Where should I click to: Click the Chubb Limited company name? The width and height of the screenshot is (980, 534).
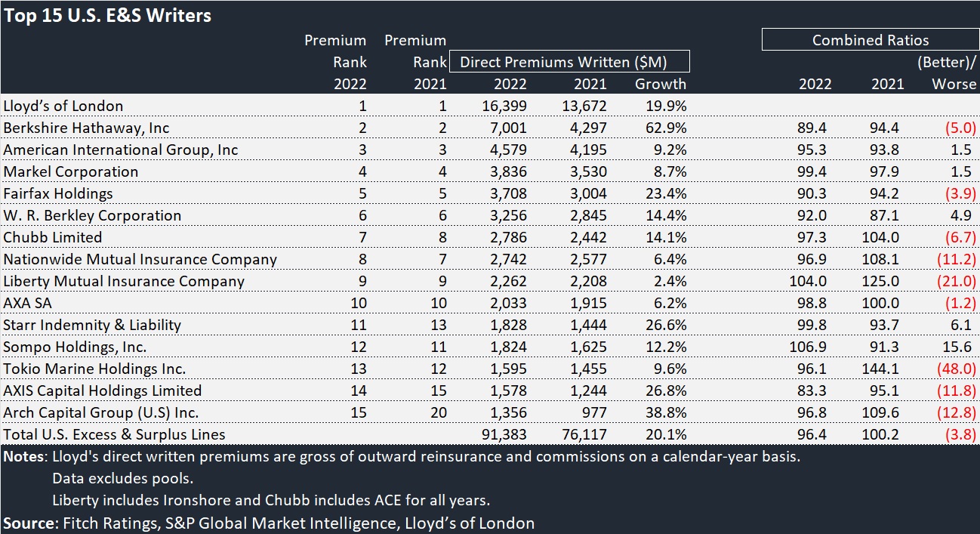[53, 237]
